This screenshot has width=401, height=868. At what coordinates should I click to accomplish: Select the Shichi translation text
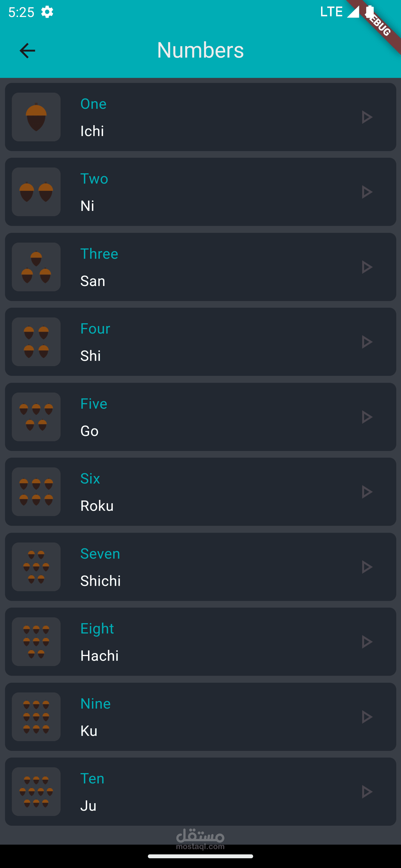(101, 581)
